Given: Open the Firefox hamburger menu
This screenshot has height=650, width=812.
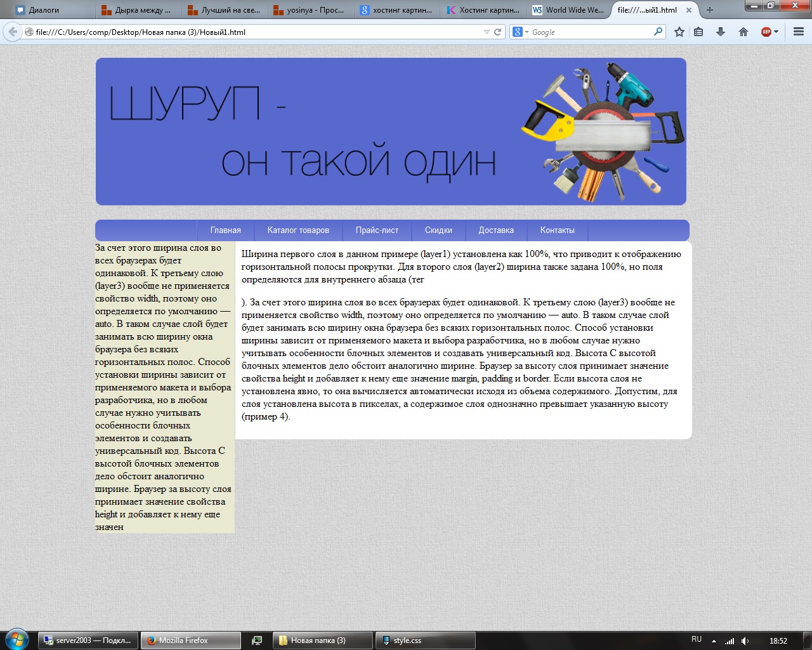Looking at the screenshot, I should 799,32.
